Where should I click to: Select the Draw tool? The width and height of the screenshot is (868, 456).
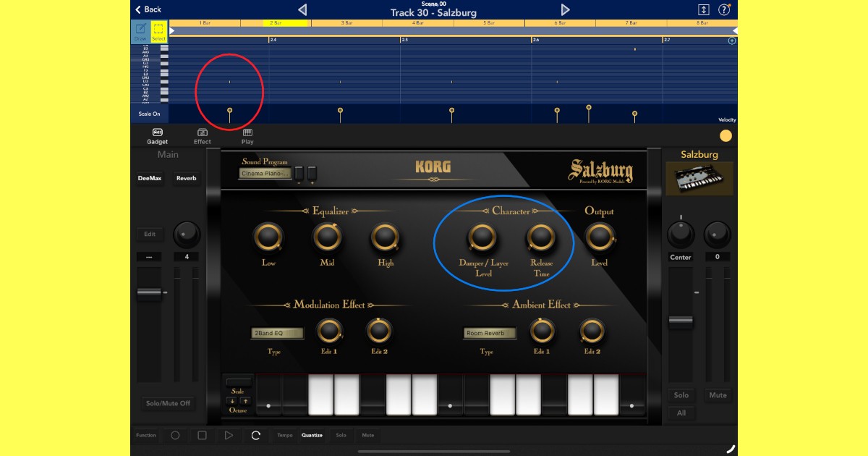tap(140, 32)
